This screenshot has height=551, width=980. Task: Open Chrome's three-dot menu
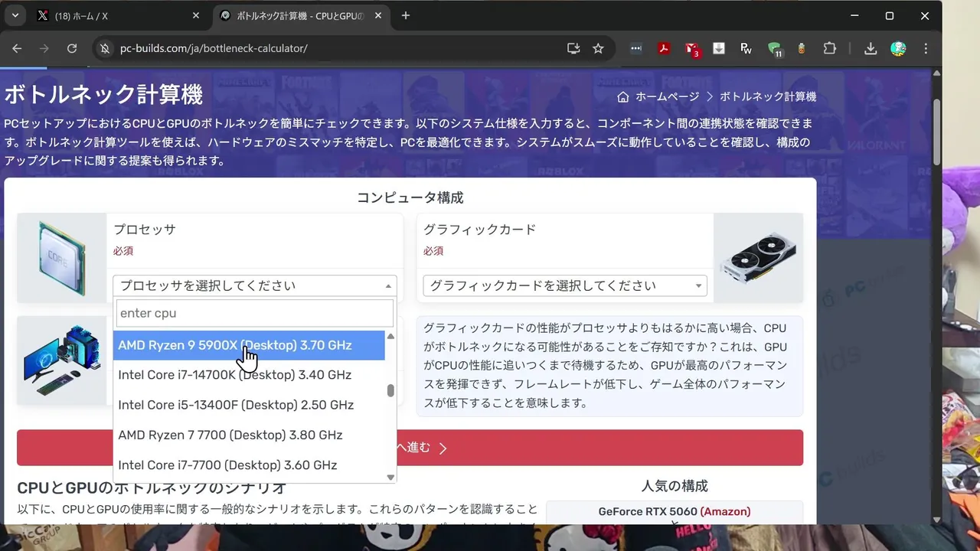coord(926,48)
